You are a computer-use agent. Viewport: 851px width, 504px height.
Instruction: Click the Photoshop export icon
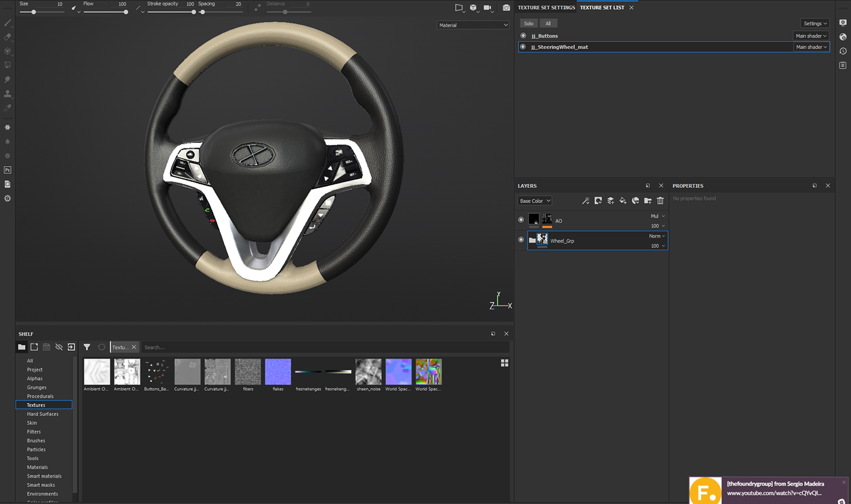pyautogui.click(x=8, y=170)
